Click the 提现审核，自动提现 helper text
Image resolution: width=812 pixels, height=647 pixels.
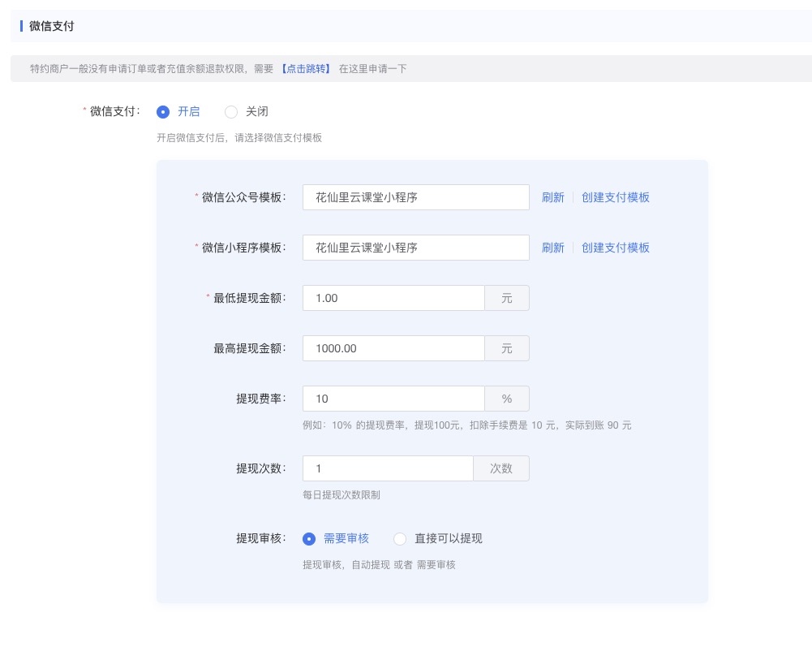(379, 565)
